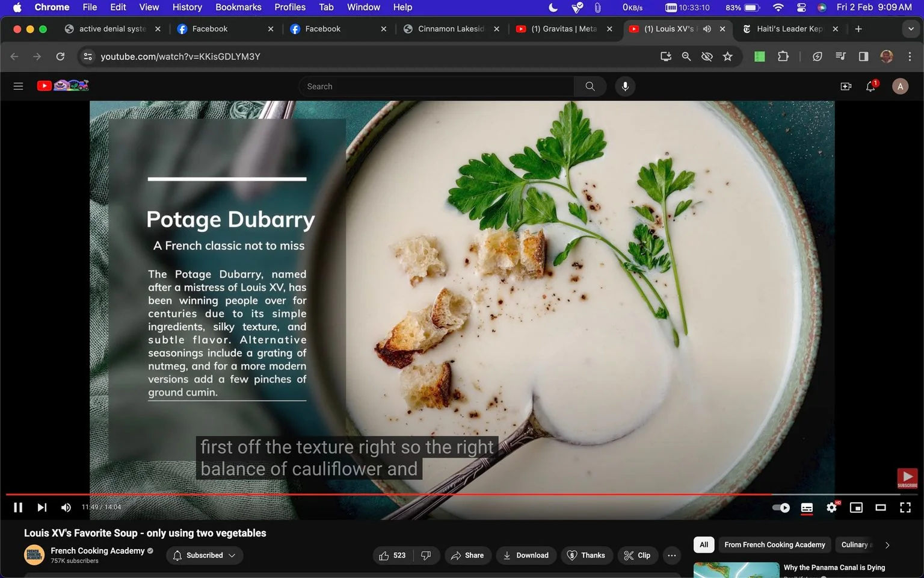Share the video
This screenshot has width=924, height=578.
point(468,555)
